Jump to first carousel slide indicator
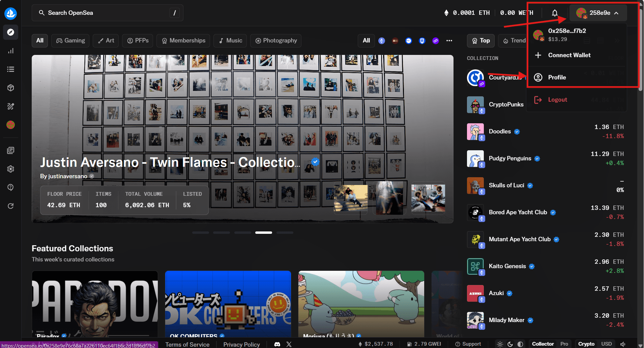 point(201,232)
